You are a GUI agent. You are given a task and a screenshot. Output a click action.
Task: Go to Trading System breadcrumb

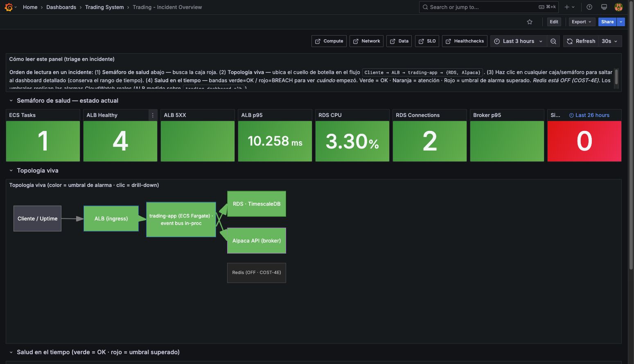tap(104, 7)
